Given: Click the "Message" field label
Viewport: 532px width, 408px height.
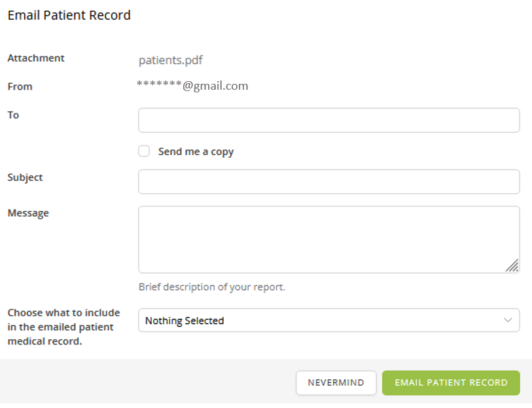Looking at the screenshot, I should 28,213.
